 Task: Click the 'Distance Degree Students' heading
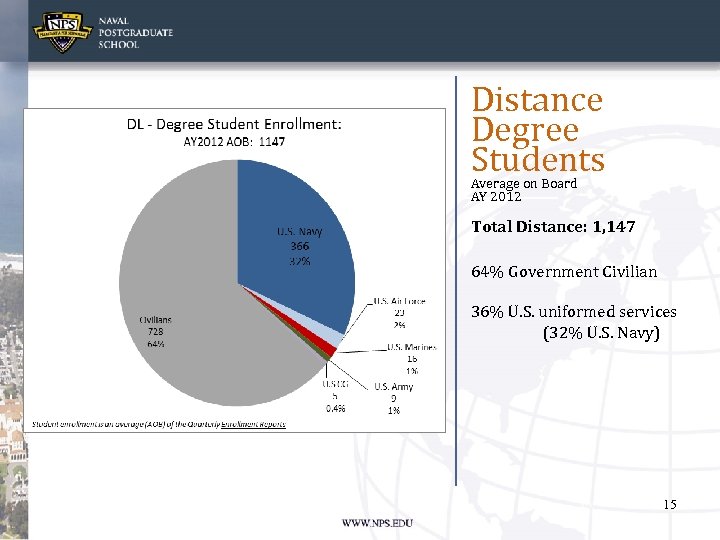tap(538, 129)
